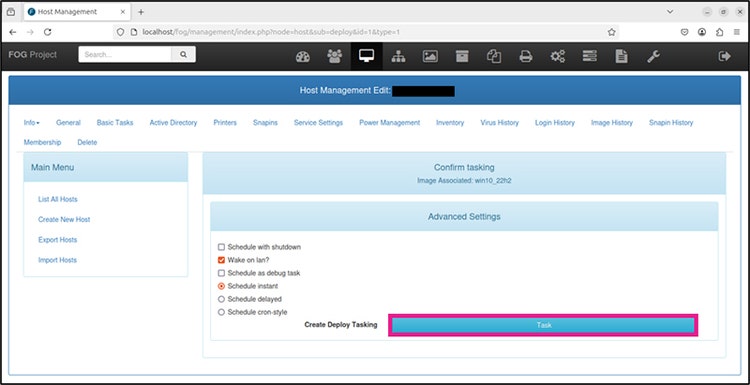Open the Snapin History tab
750x385 pixels.
pyautogui.click(x=671, y=123)
